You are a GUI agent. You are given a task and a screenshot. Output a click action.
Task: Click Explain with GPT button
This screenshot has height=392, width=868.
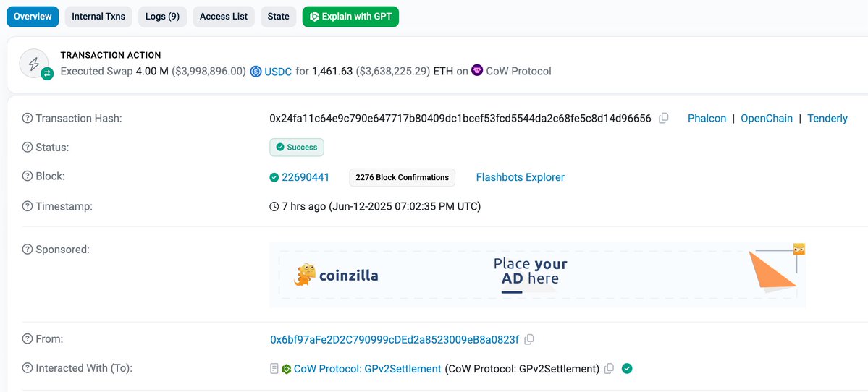coord(350,17)
